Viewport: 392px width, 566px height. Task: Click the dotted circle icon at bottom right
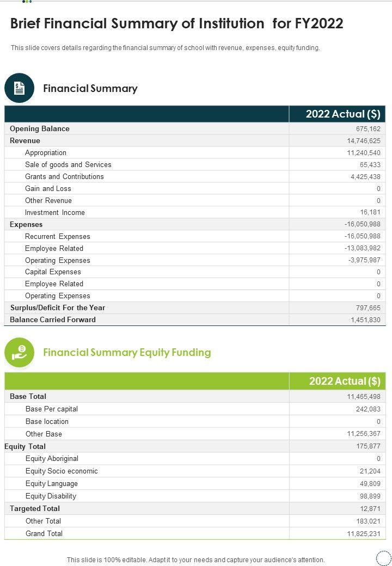click(x=384, y=558)
